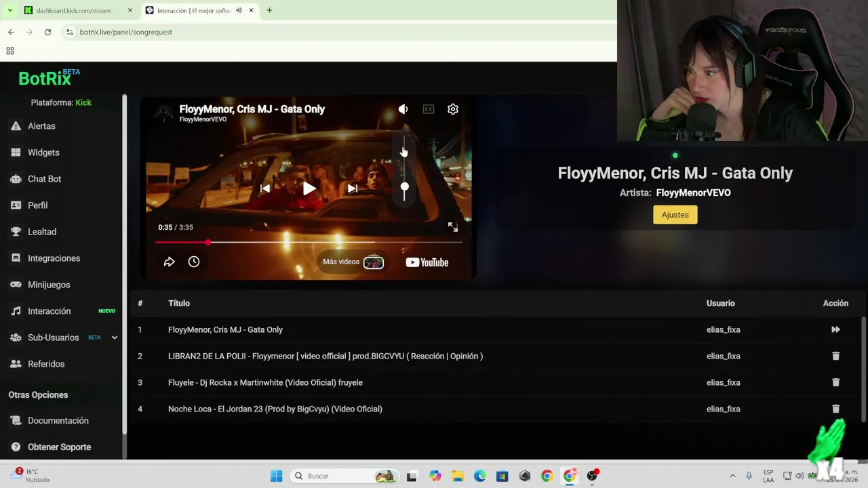Open the Chat Bot robot icon
868x488 pixels.
click(16, 179)
